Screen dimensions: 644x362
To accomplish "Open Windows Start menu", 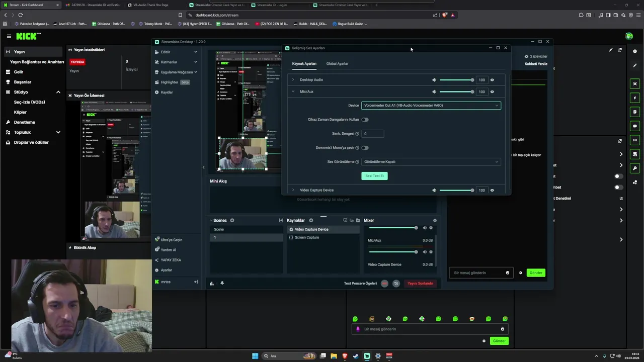I will pos(255,356).
